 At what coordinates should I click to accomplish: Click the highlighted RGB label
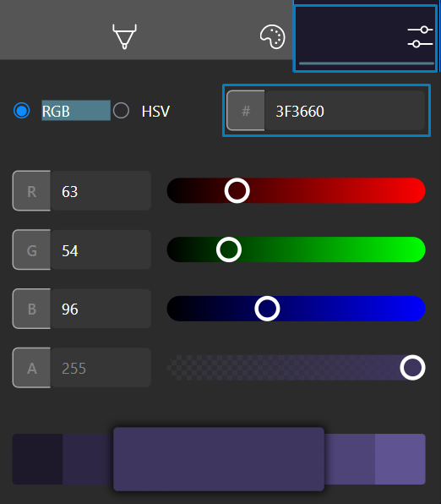76,111
